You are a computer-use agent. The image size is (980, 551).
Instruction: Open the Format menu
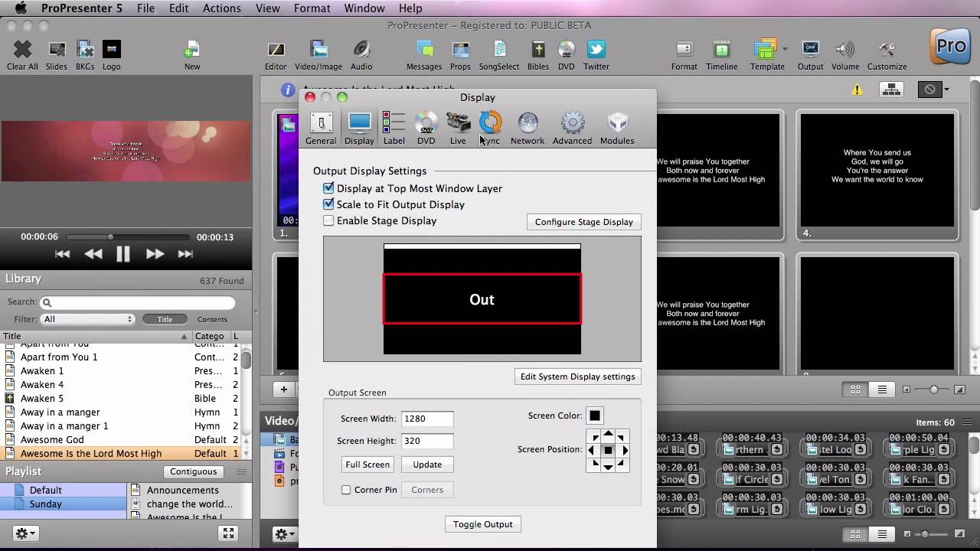tap(312, 8)
